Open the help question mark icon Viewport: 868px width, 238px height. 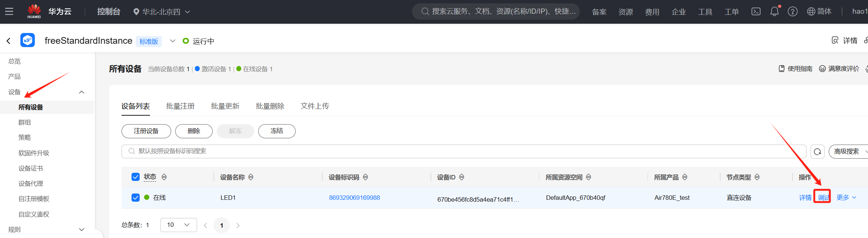click(x=792, y=11)
